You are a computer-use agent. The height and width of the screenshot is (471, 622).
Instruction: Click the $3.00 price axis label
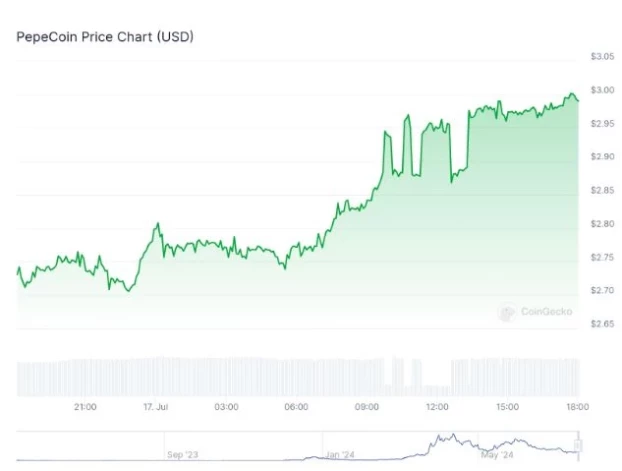point(602,90)
